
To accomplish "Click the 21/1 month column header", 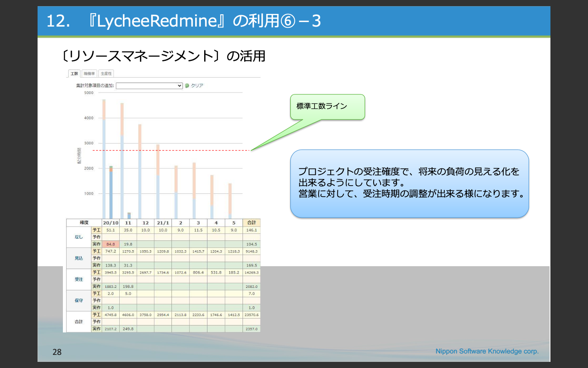I will click(x=163, y=223).
